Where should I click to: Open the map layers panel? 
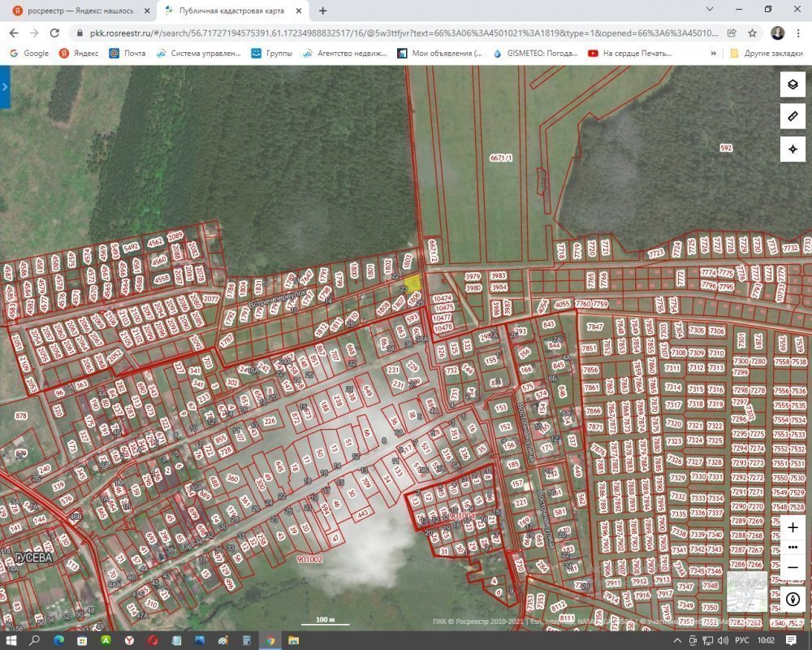(793, 84)
